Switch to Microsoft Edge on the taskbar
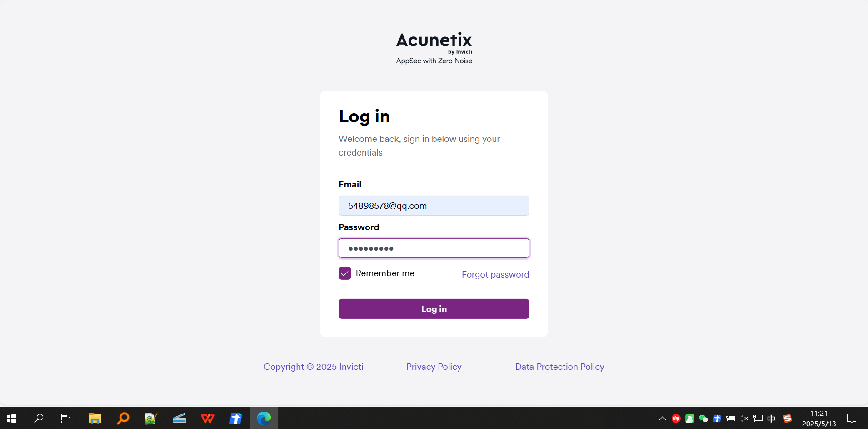 tap(264, 418)
